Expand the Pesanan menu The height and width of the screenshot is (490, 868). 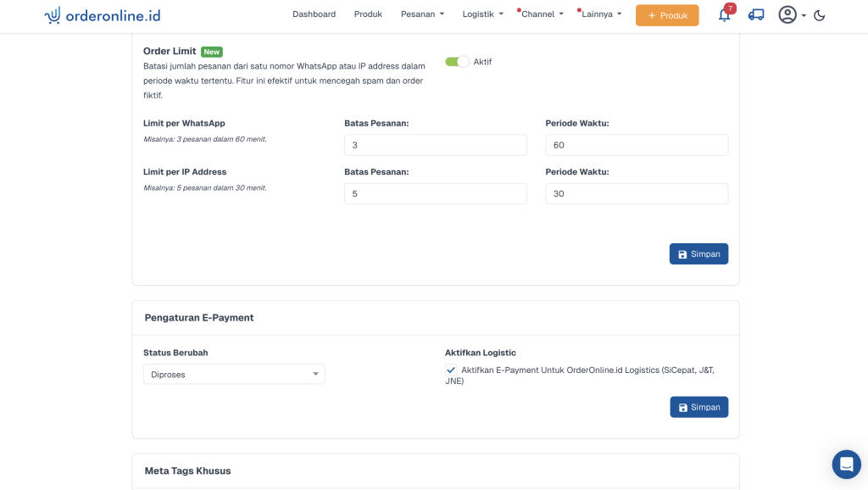click(x=422, y=14)
